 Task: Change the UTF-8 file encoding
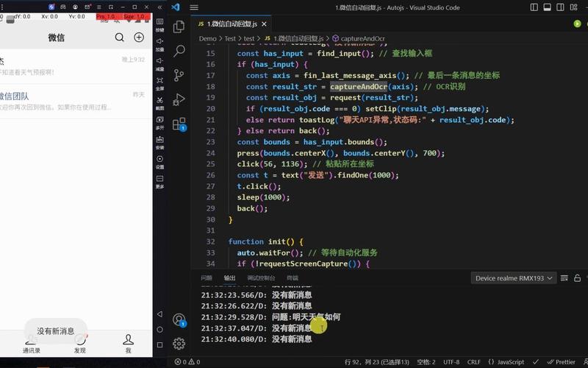pos(451,362)
